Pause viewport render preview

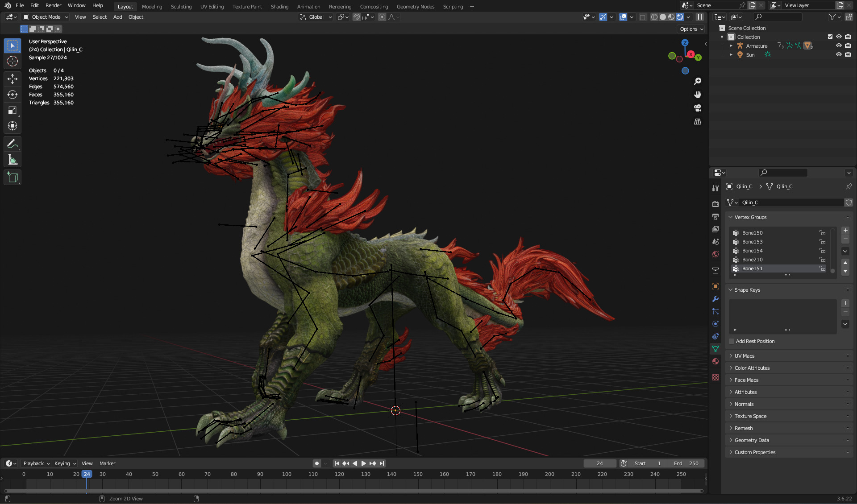[700, 17]
